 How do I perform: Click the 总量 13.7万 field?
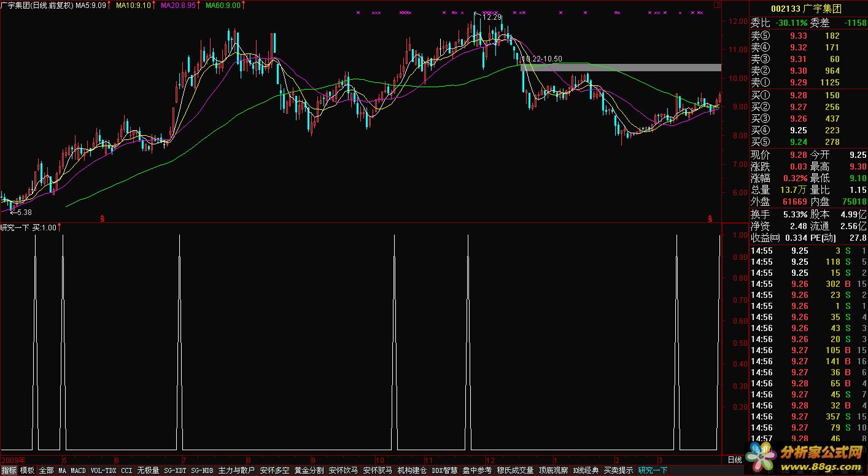[778, 190]
